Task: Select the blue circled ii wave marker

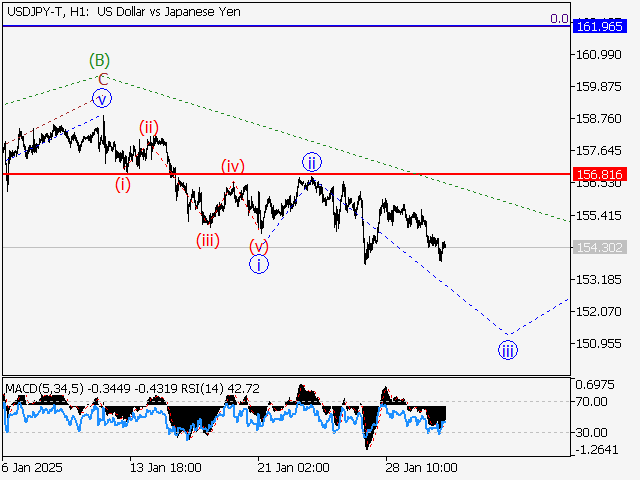Action: [312, 162]
